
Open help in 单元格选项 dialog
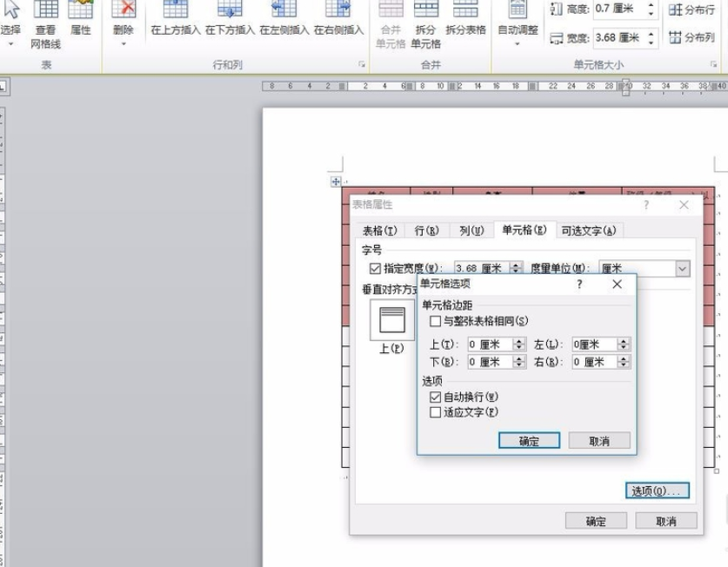(579, 284)
